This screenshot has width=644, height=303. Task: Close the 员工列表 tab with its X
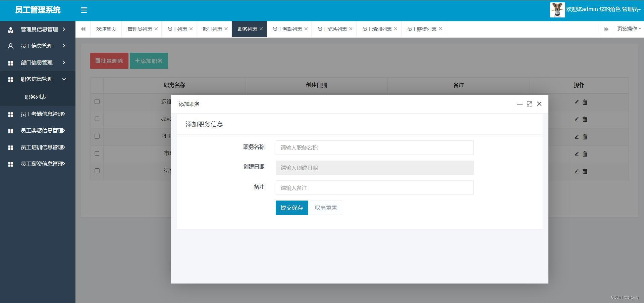[191, 29]
